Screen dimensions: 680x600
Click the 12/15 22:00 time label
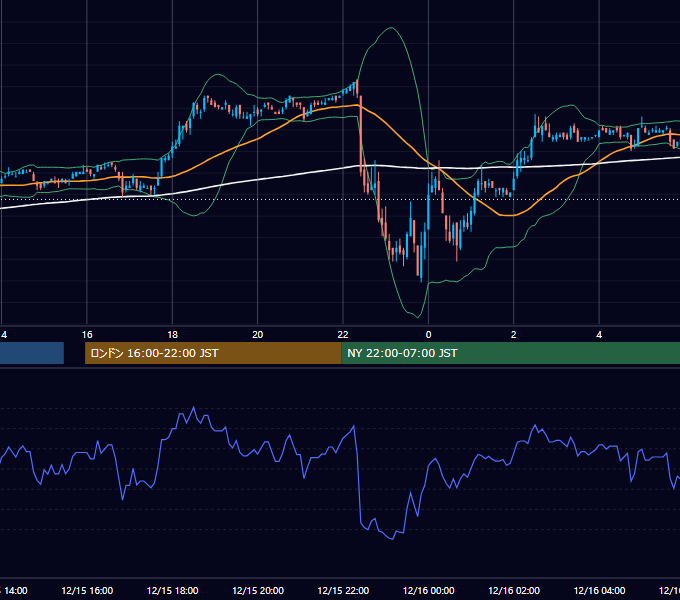343,590
